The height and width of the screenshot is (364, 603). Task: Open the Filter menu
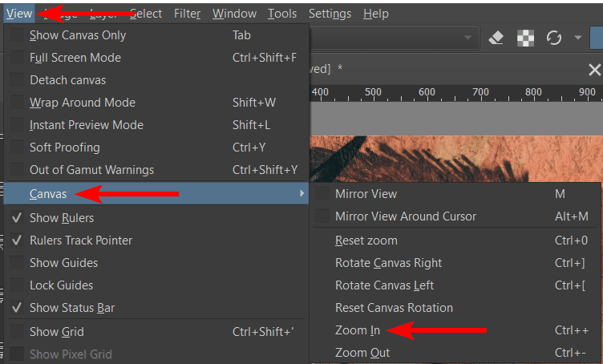click(x=187, y=14)
